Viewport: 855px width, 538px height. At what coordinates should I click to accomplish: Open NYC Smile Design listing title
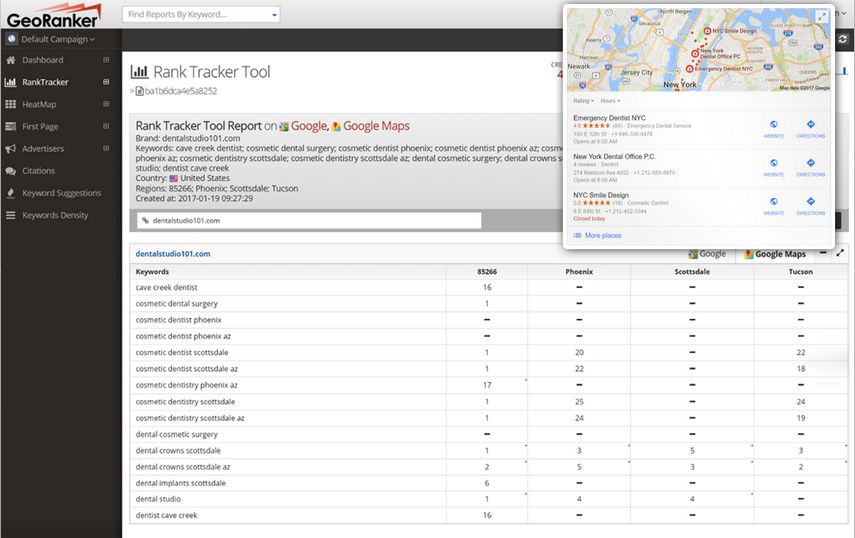coord(601,195)
